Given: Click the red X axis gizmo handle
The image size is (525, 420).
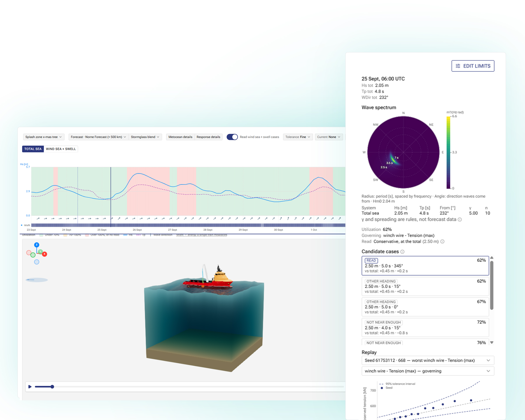Looking at the screenshot, I should tap(45, 254).
